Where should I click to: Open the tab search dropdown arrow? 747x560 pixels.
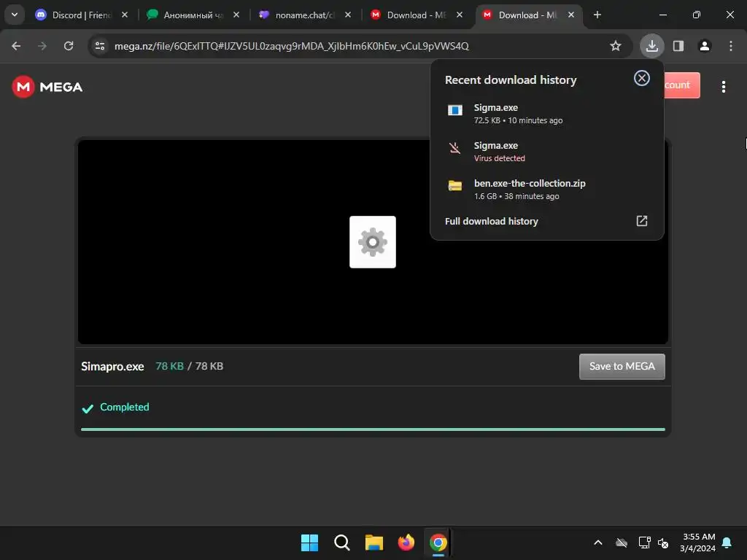click(x=15, y=15)
